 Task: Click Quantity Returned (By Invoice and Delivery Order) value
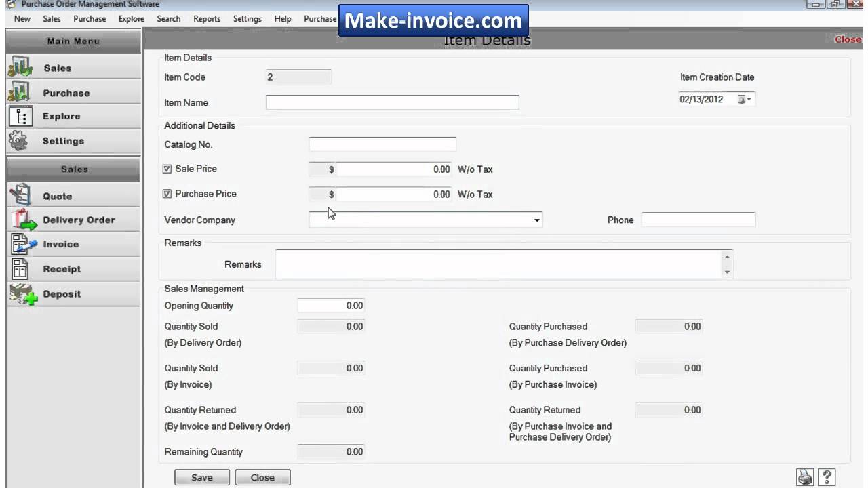coord(331,410)
